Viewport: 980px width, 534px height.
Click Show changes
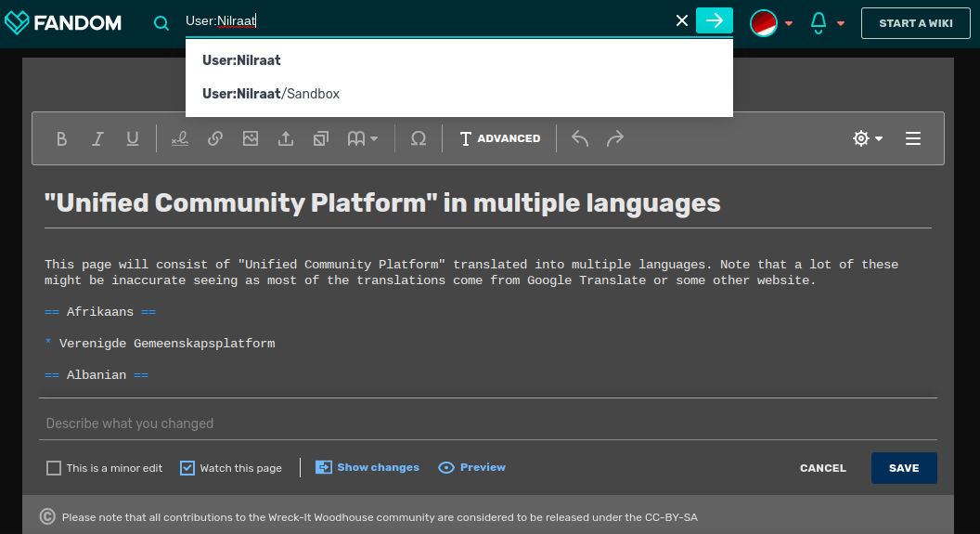coord(367,467)
